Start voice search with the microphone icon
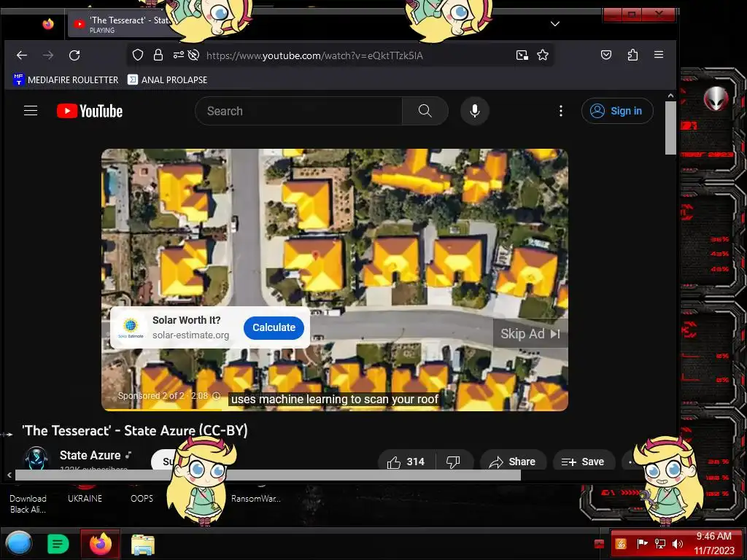Viewport: 747px width, 560px height. (x=474, y=111)
